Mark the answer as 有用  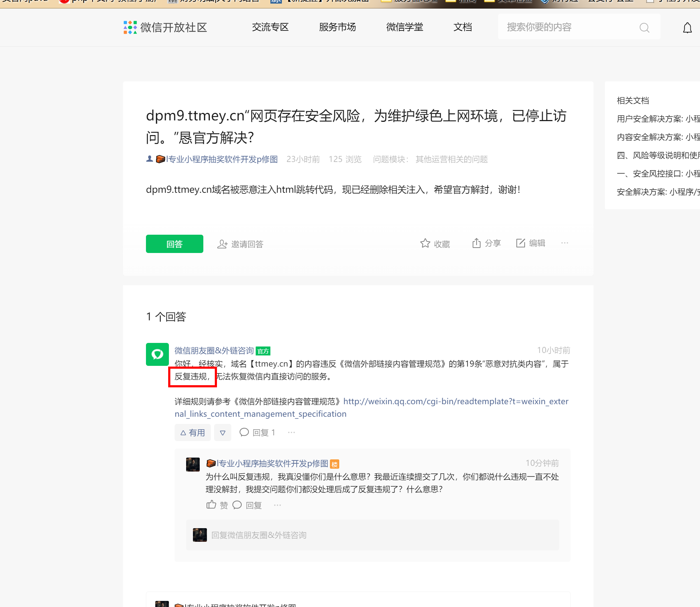click(x=193, y=432)
